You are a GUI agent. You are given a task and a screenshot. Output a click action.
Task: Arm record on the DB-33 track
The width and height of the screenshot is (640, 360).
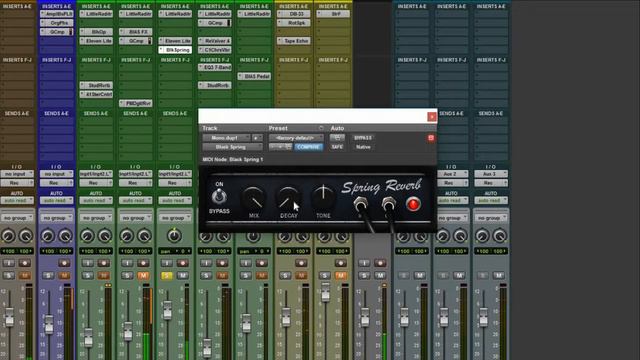(301, 263)
